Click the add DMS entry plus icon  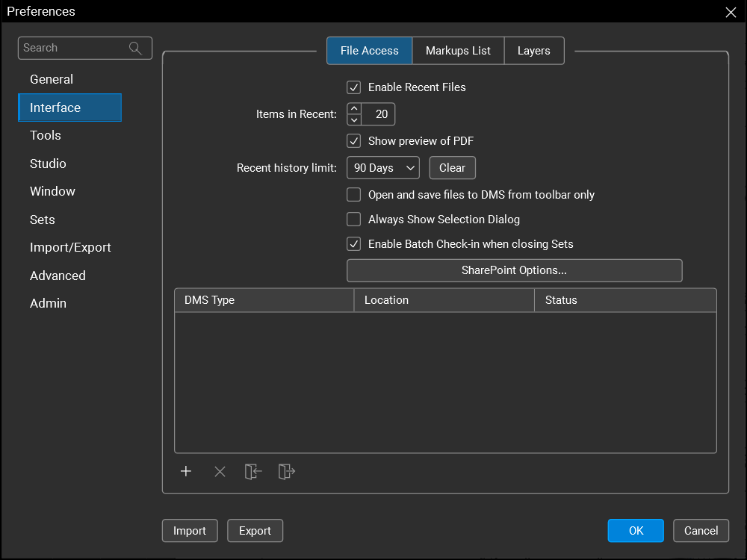[x=186, y=471]
